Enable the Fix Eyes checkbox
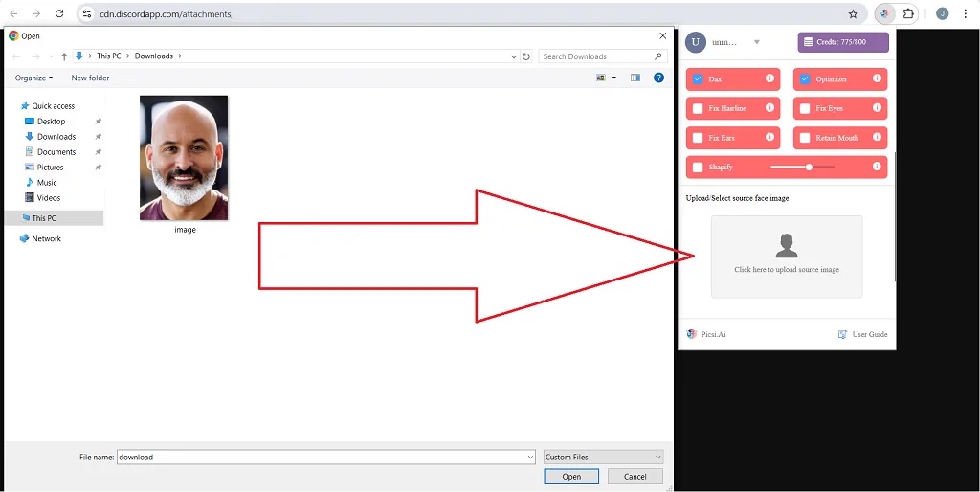980x492 pixels. [x=805, y=109]
